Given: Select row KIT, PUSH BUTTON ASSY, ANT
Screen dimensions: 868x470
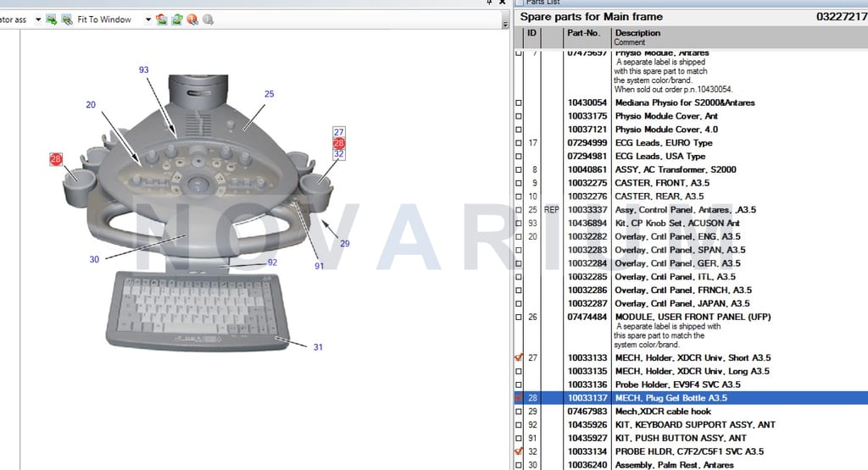Looking at the screenshot, I should coord(691,438).
